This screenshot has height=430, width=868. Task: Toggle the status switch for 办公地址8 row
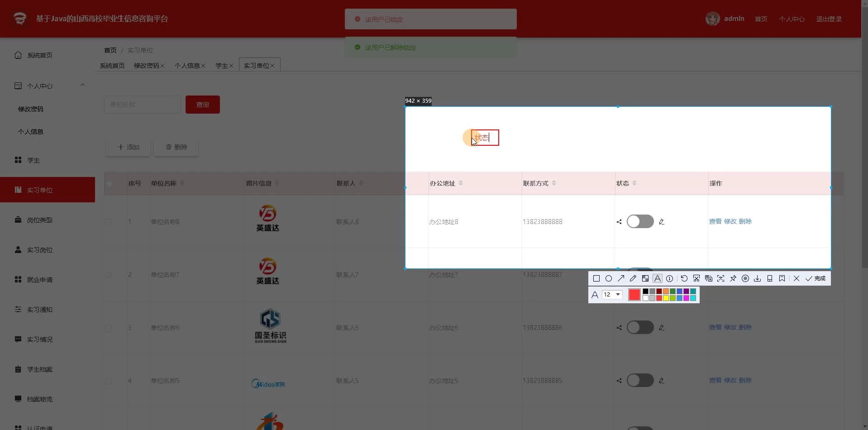(x=640, y=221)
